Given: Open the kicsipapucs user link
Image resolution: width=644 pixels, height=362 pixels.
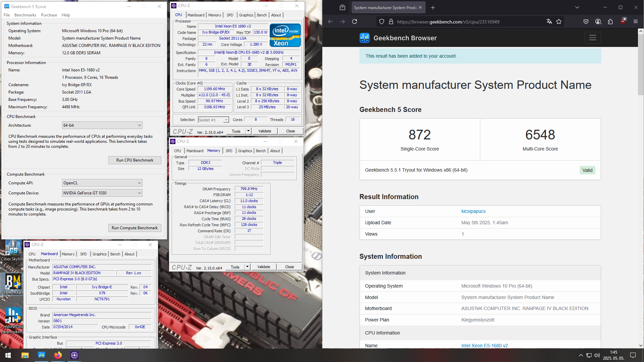Looking at the screenshot, I should 473,211.
